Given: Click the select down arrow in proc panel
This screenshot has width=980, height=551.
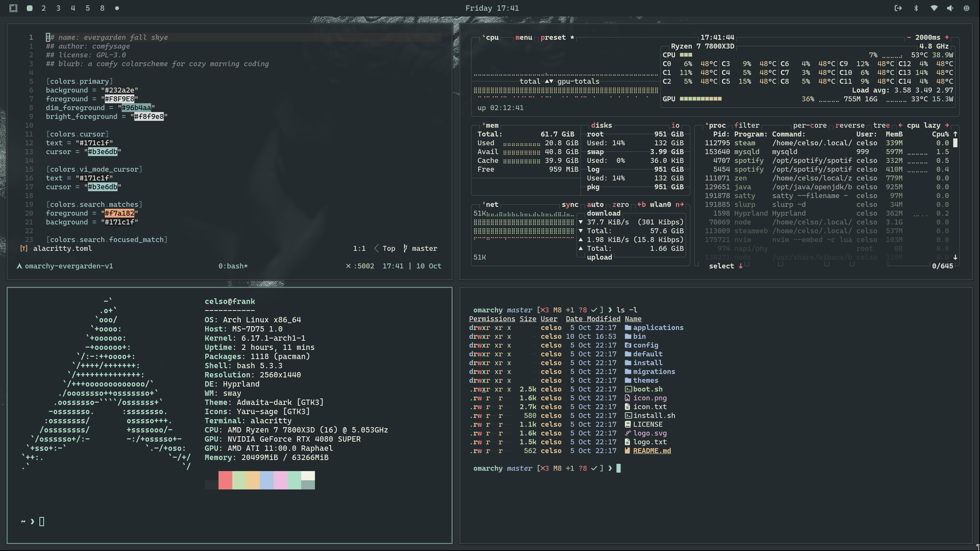Looking at the screenshot, I should pos(740,266).
